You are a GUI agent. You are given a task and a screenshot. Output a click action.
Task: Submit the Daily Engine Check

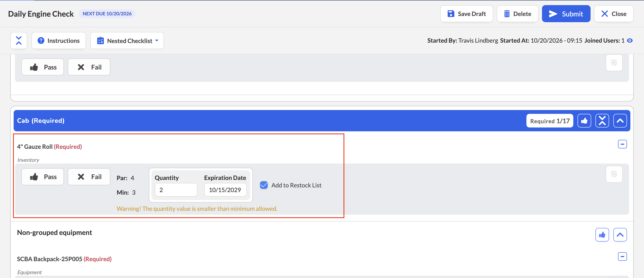[x=566, y=14]
